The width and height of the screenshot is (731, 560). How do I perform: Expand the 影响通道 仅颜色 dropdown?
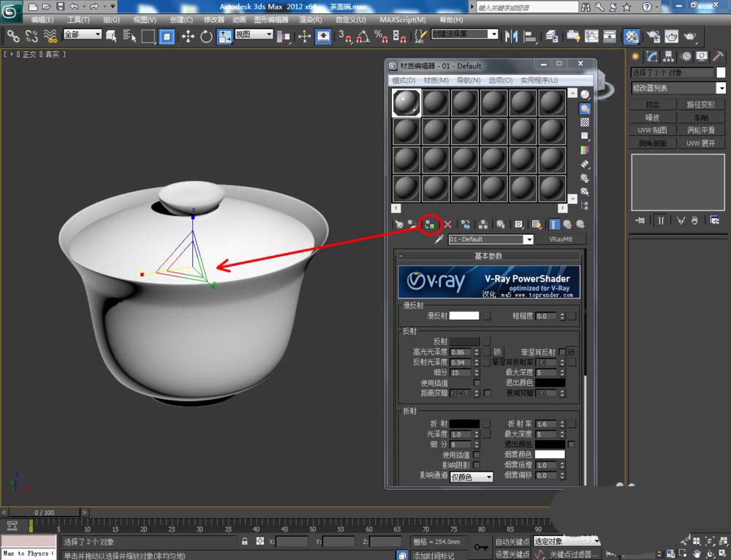point(471,477)
